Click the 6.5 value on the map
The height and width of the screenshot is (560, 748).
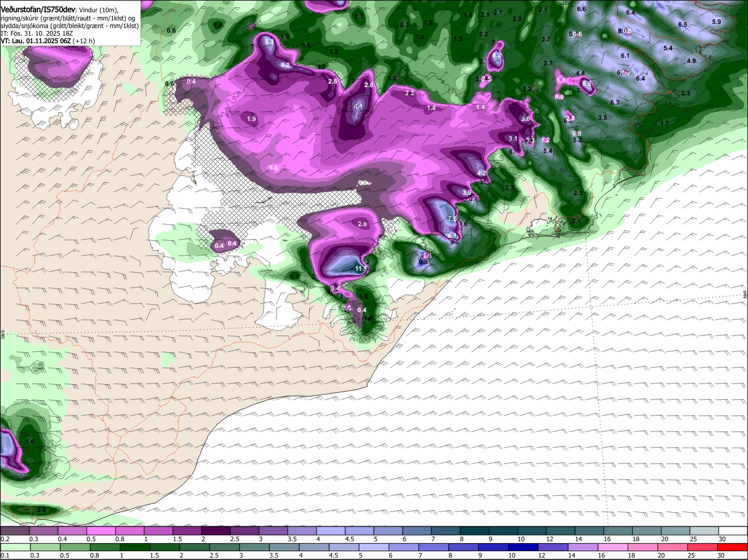click(x=683, y=25)
